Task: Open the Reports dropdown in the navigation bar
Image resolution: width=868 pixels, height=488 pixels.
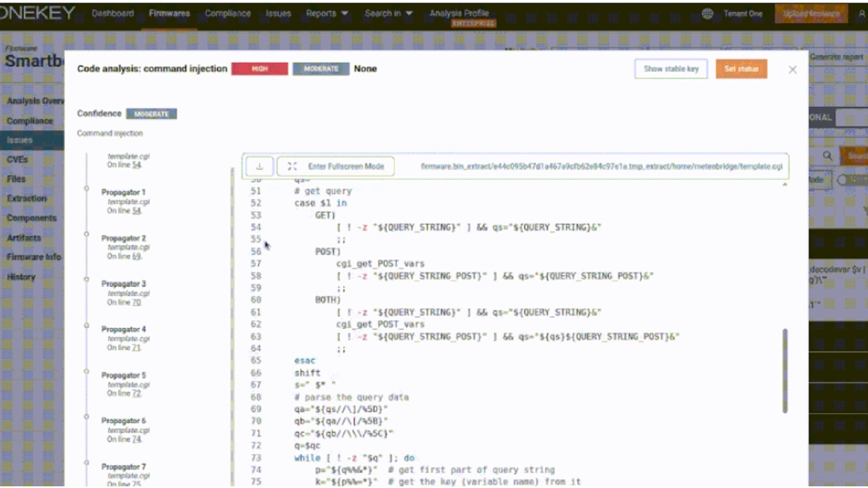Action: (x=323, y=13)
